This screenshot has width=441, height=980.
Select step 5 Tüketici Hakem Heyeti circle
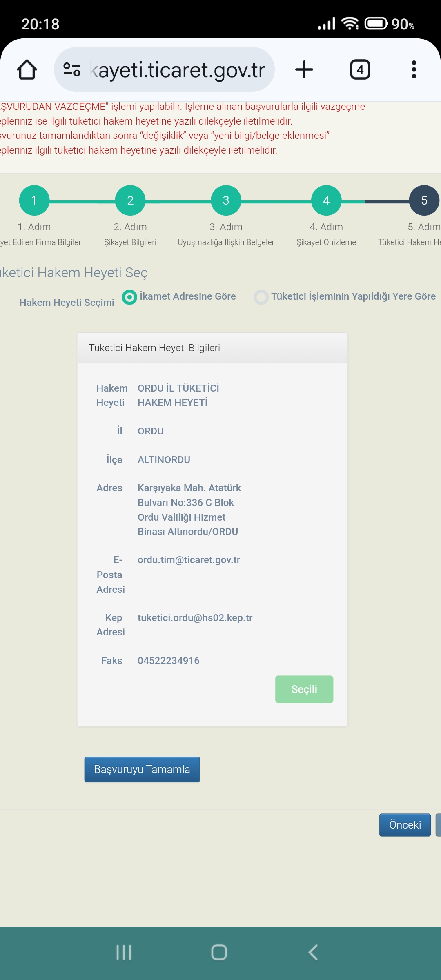pos(424,200)
